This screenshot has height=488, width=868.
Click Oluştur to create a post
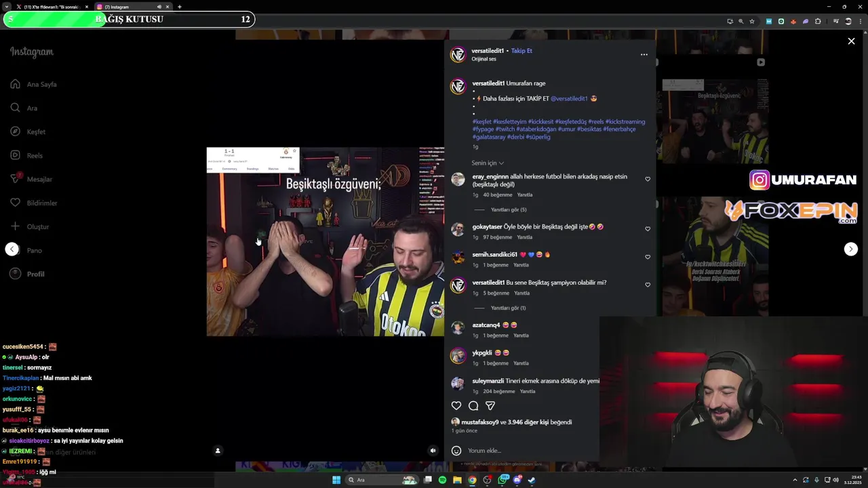coord(29,226)
